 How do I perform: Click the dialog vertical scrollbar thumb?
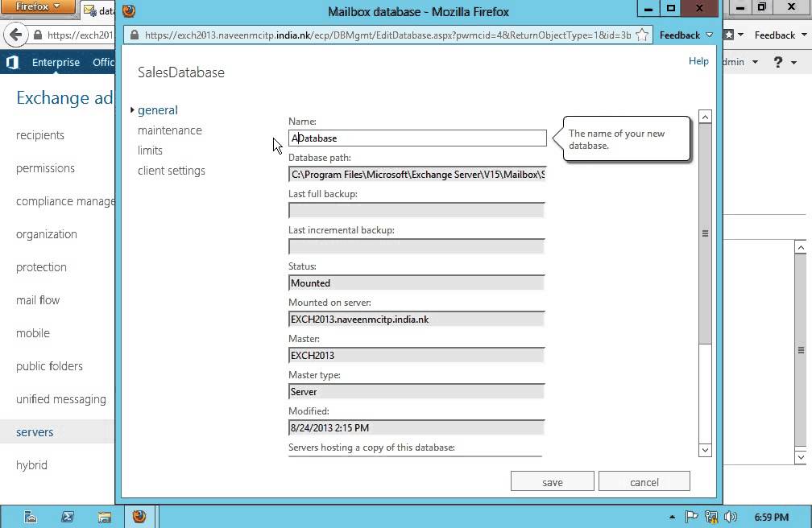coord(705,233)
